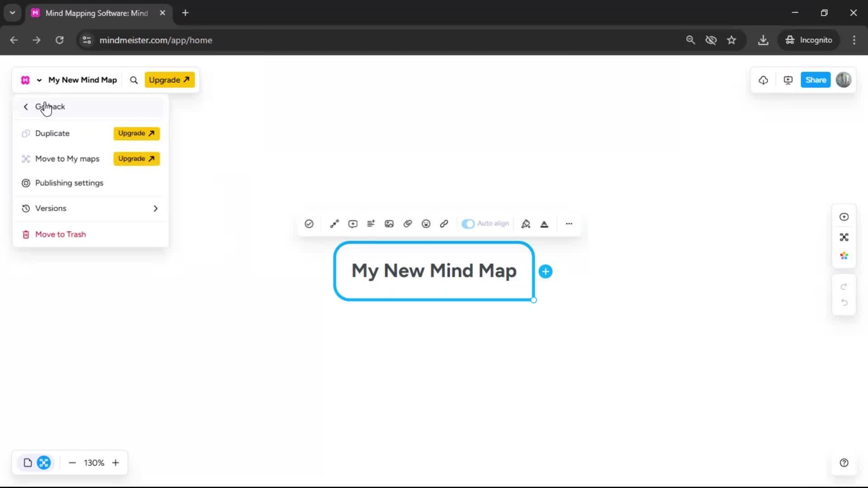Click the My New Mind Map title
Image resolution: width=868 pixels, height=488 pixels.
coord(83,80)
